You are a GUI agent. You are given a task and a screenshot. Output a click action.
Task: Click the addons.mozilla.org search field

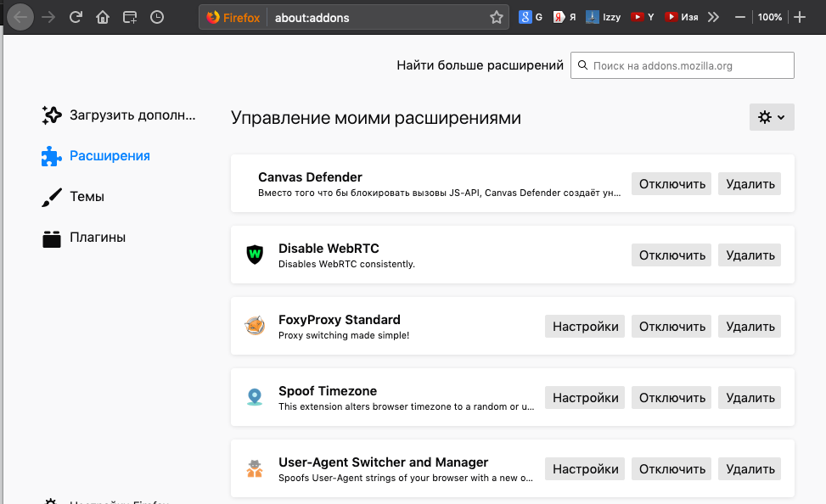pos(683,65)
